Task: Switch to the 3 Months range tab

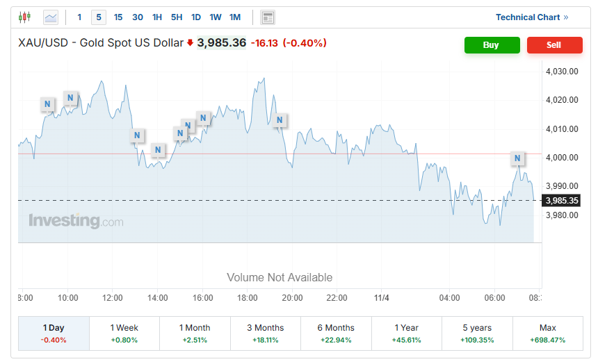Action: coord(265,333)
